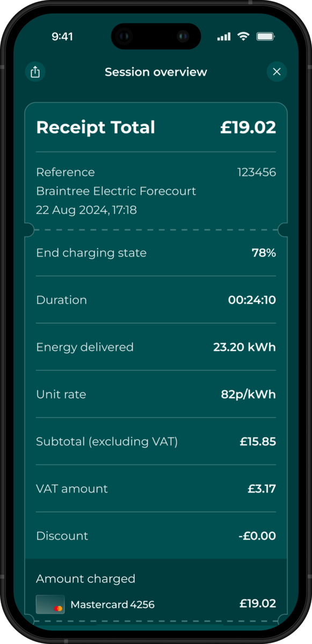Tap Braintree Electric Forecourt location text

click(x=116, y=191)
